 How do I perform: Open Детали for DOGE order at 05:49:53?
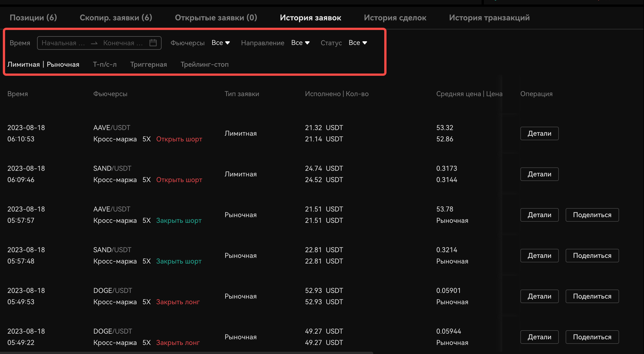[x=539, y=296]
